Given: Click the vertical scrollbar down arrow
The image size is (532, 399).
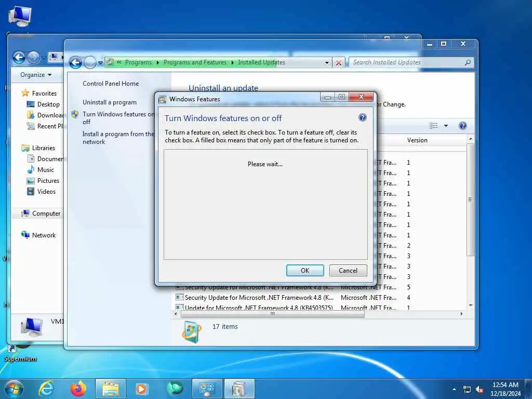Looking at the screenshot, I should tap(470, 305).
